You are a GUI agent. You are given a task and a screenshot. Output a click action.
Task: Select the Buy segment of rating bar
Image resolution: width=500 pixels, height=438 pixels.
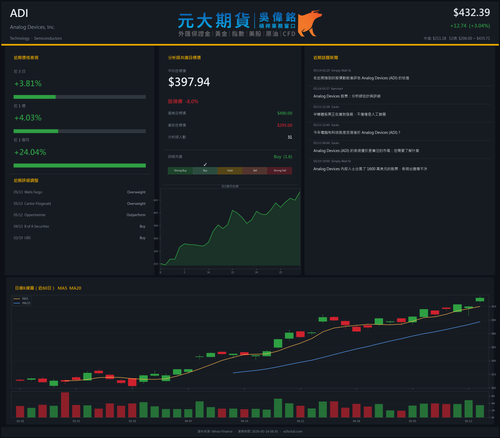tap(205, 171)
